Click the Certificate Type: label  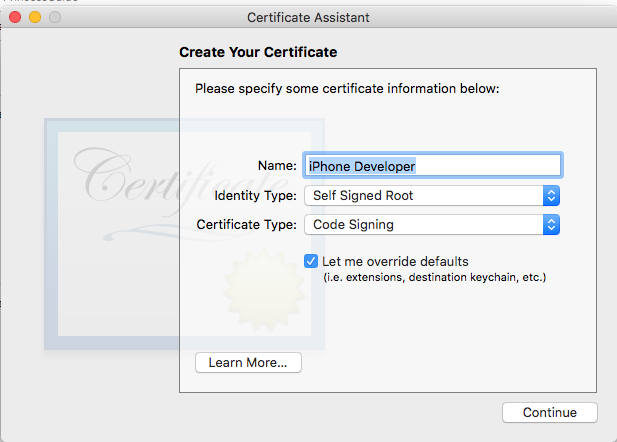point(246,224)
